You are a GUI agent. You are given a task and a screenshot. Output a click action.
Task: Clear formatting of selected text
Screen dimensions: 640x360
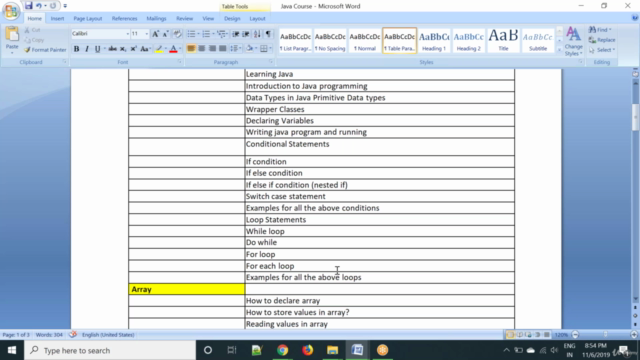(177, 34)
